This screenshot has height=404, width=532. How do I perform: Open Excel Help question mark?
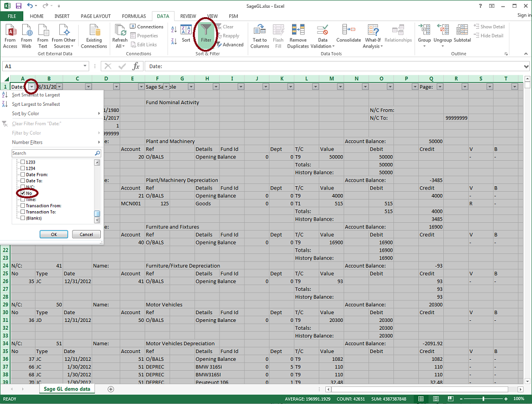pyautogui.click(x=480, y=6)
